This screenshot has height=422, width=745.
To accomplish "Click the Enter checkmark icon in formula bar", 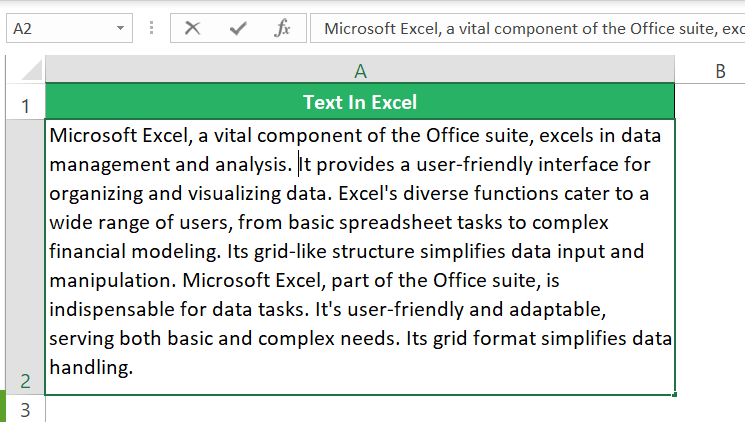I will click(238, 29).
